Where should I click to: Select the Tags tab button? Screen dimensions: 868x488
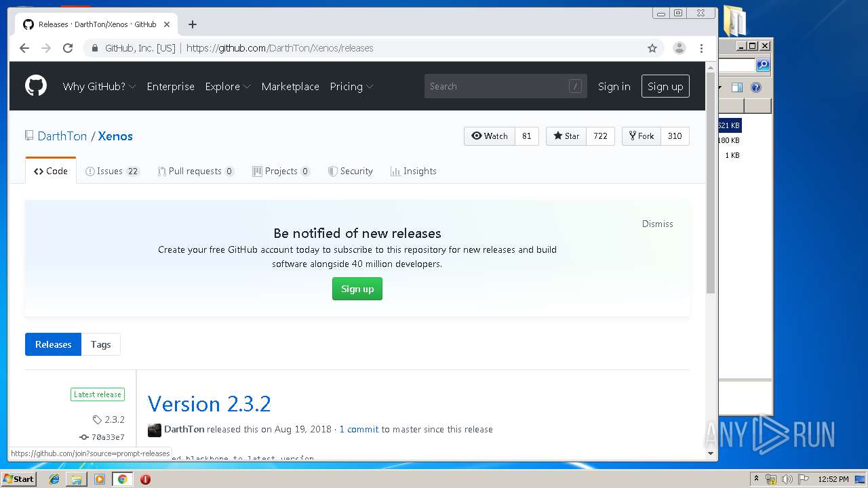click(100, 344)
